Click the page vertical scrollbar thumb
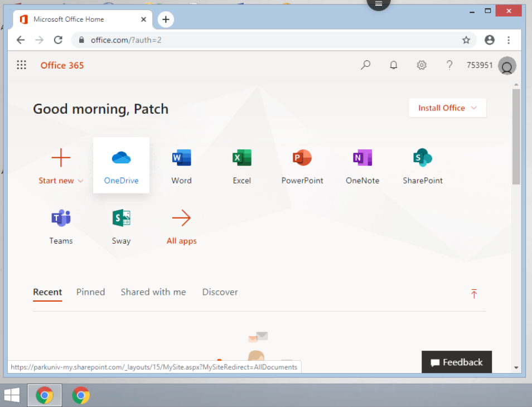532x407 pixels. [x=516, y=137]
